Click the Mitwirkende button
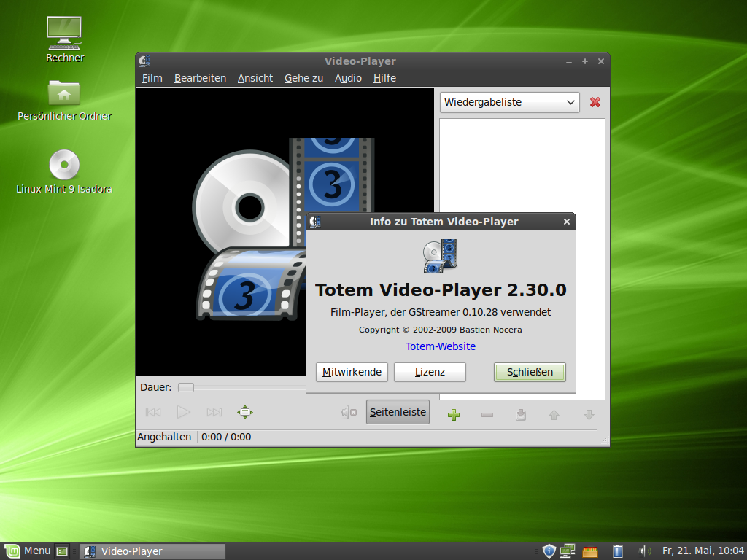Screen dimensions: 747x560 [352, 372]
